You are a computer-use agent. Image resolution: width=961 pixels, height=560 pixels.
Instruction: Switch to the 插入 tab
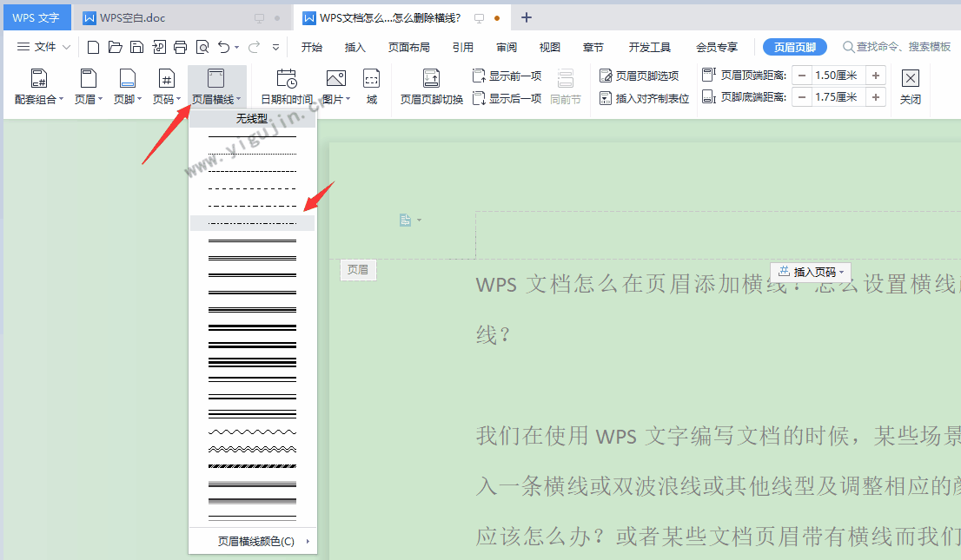[x=355, y=47]
